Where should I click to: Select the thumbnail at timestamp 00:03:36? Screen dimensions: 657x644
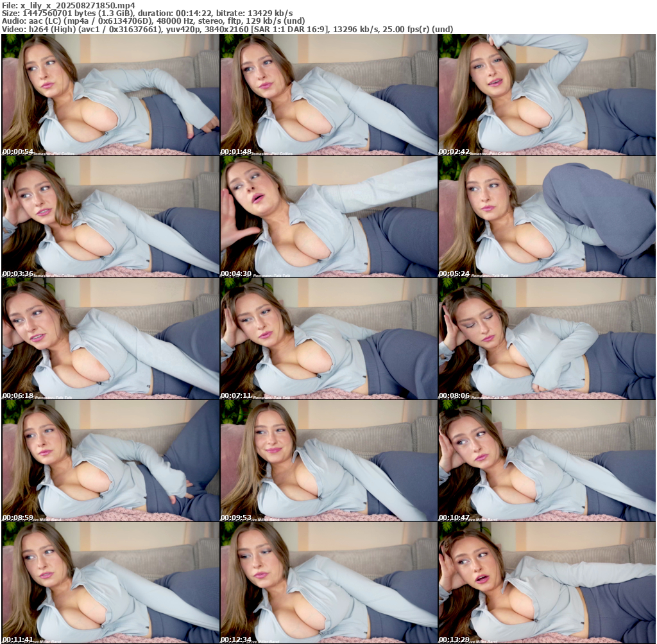pos(110,217)
